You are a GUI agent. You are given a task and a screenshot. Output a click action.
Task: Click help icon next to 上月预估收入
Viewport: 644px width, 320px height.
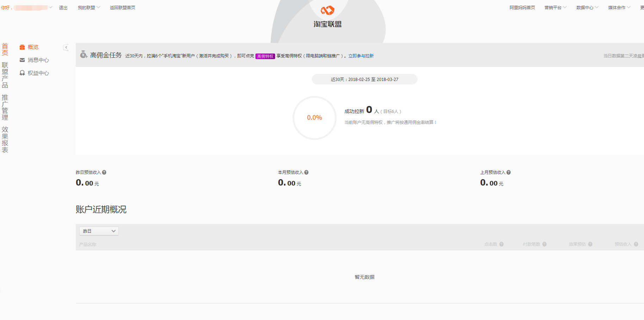pos(509,172)
